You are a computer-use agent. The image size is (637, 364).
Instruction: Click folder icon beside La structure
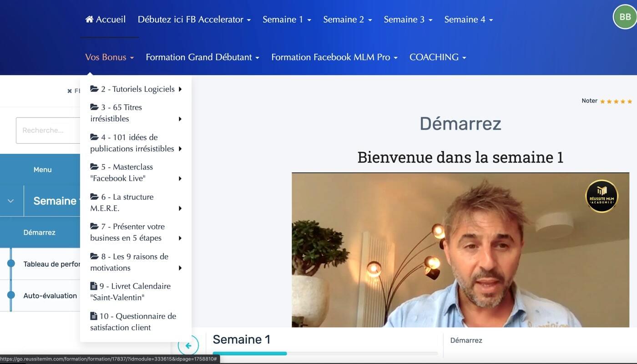pos(94,197)
